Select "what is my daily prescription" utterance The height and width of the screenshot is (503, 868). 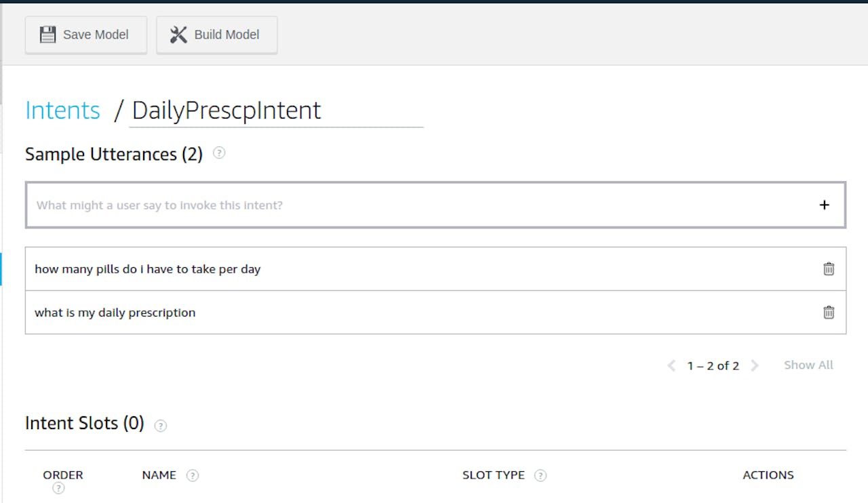tap(115, 313)
